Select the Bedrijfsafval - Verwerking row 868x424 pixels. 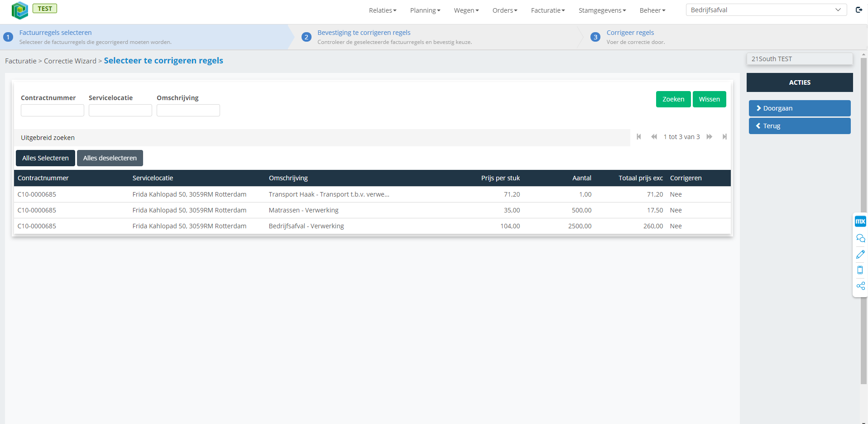372,226
